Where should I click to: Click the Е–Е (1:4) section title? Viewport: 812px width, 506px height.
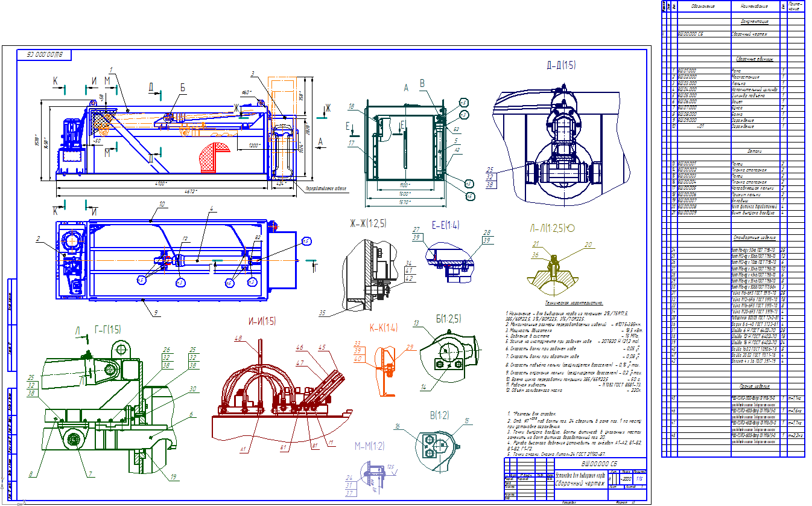[445, 224]
